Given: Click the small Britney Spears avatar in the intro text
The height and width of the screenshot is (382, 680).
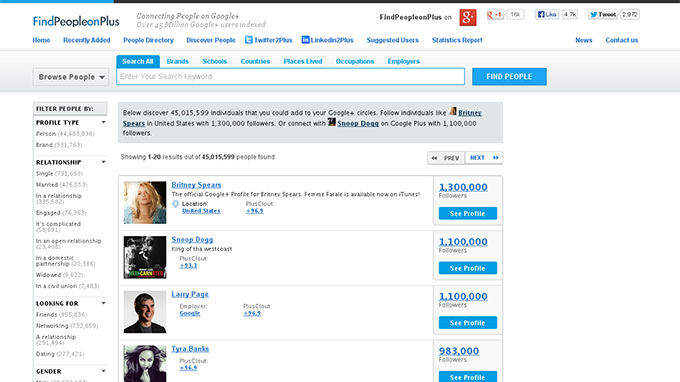Looking at the screenshot, I should click(453, 111).
